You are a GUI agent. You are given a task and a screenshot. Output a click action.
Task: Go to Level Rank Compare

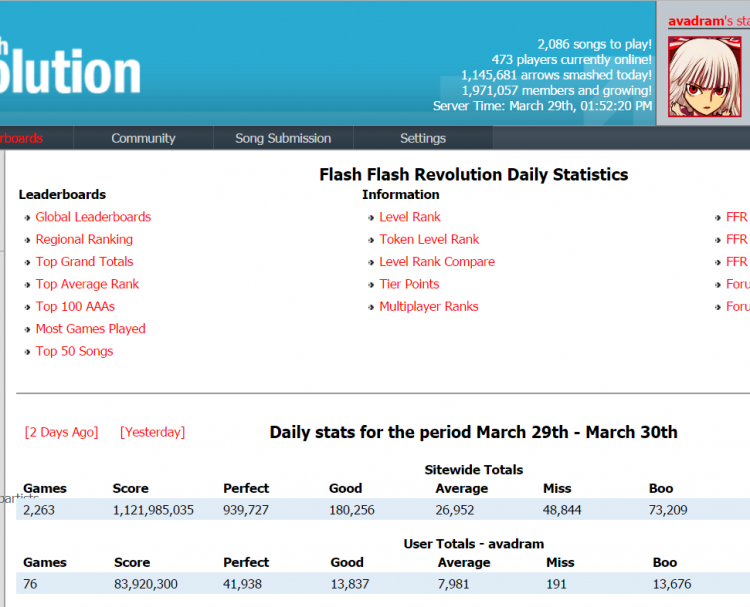[x=437, y=262]
